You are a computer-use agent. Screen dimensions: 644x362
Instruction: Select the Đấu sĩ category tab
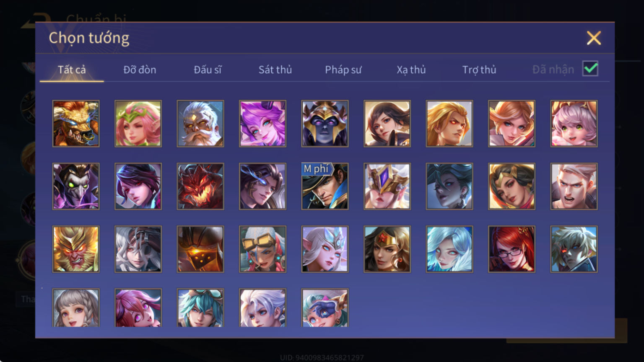pyautogui.click(x=208, y=70)
